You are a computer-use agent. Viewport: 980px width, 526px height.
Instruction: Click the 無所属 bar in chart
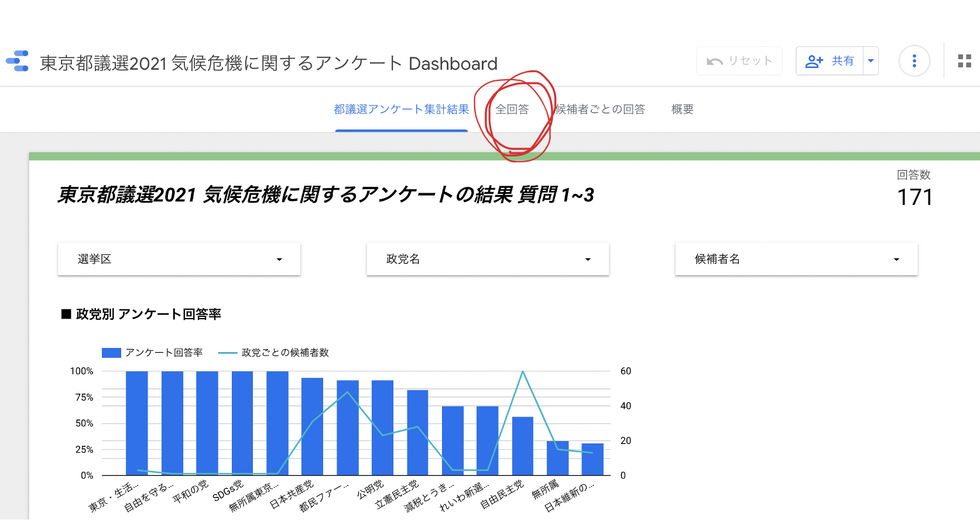(557, 458)
